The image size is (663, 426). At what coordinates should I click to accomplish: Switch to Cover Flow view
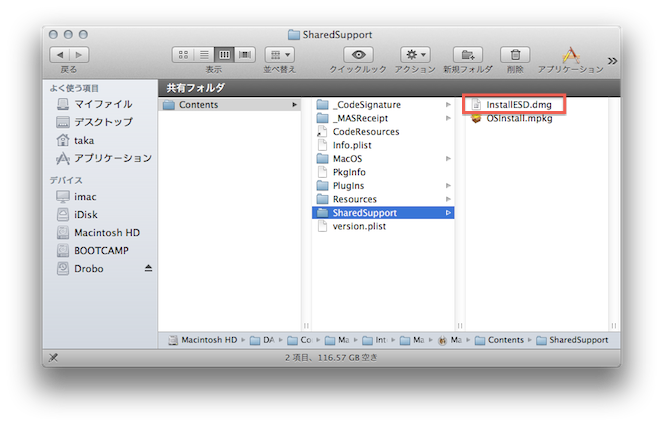point(245,55)
